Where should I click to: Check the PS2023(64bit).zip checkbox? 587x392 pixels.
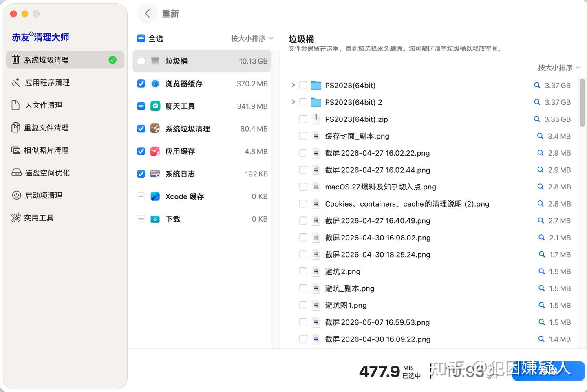pyautogui.click(x=303, y=119)
